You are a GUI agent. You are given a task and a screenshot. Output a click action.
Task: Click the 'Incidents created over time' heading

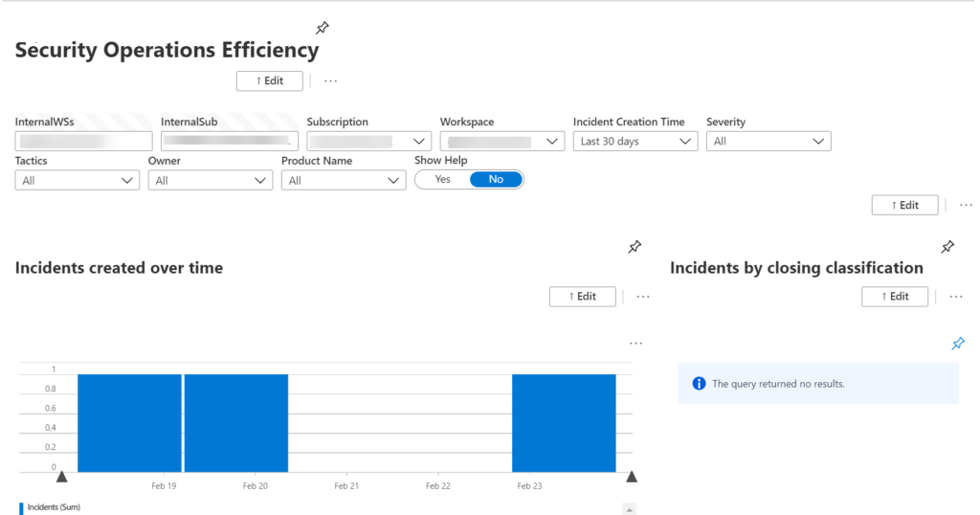[x=119, y=268]
